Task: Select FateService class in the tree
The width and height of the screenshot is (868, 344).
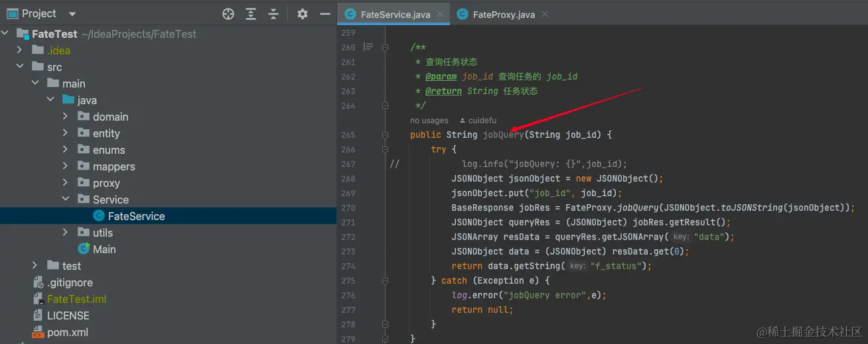Action: [136, 216]
